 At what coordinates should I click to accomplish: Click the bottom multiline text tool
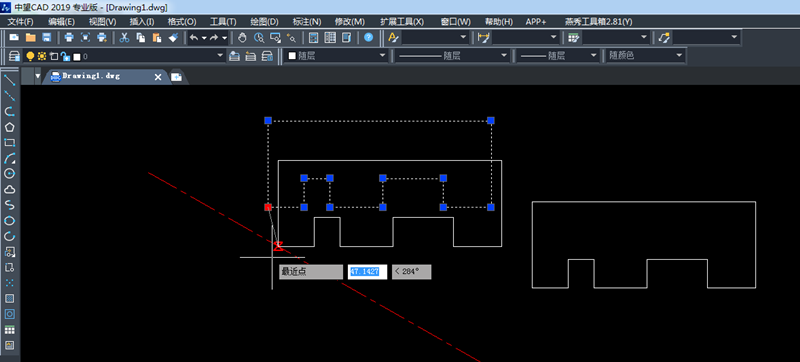pyautogui.click(x=9, y=345)
